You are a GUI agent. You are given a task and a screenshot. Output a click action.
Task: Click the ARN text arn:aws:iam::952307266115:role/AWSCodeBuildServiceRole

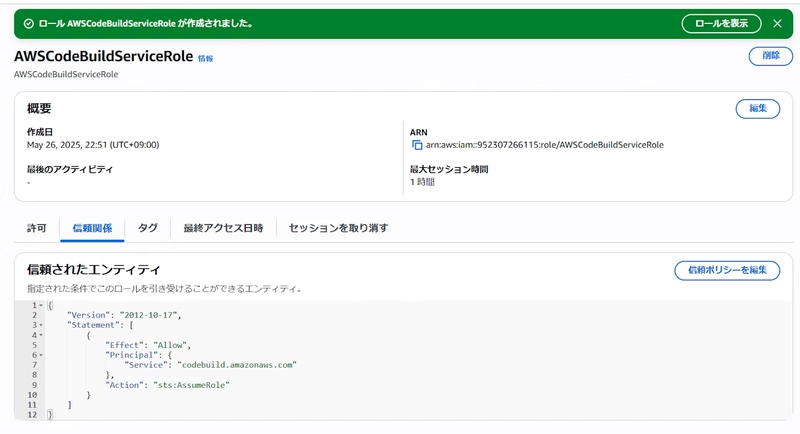click(545, 145)
